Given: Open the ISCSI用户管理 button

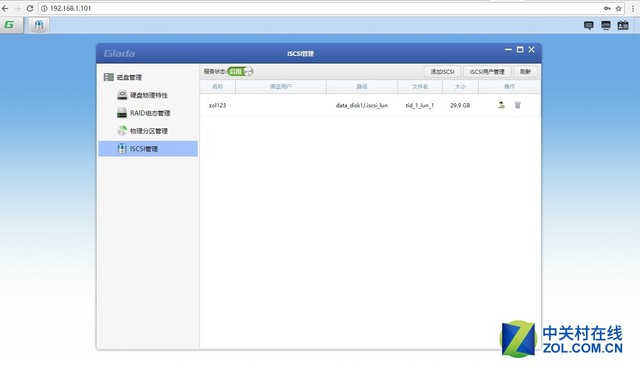Looking at the screenshot, I should coord(487,72).
